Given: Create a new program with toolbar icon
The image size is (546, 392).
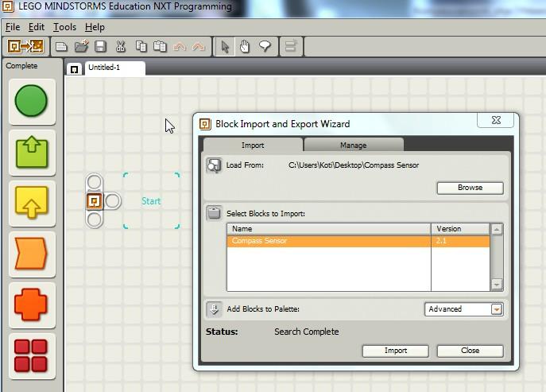Looking at the screenshot, I should 61,46.
